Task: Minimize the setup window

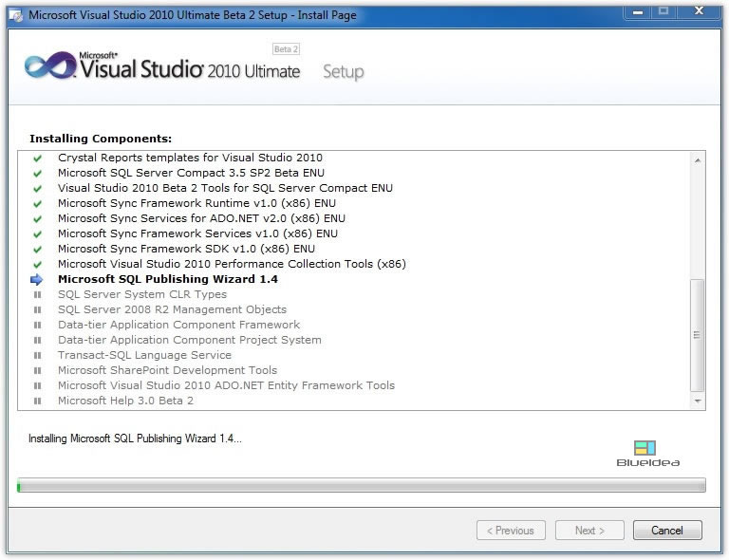Action: 638,12
